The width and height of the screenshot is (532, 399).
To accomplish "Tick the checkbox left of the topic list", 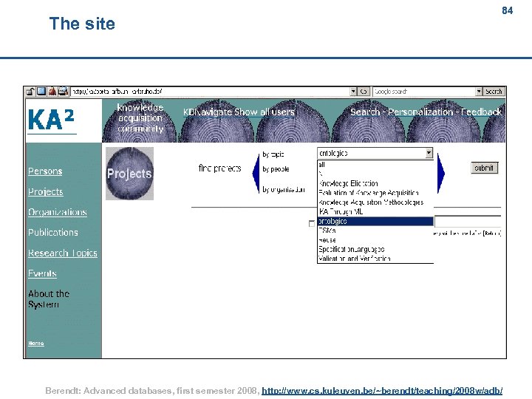I will 312,224.
